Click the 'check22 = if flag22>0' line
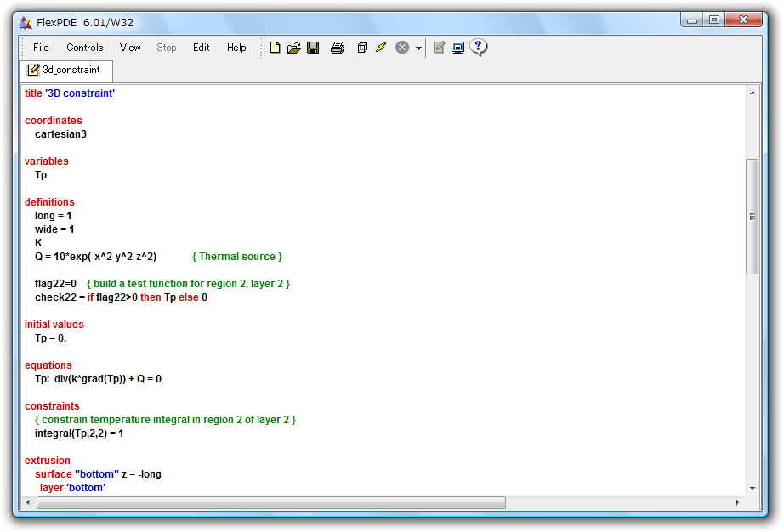Viewport: 784px width, 532px height. (121, 297)
